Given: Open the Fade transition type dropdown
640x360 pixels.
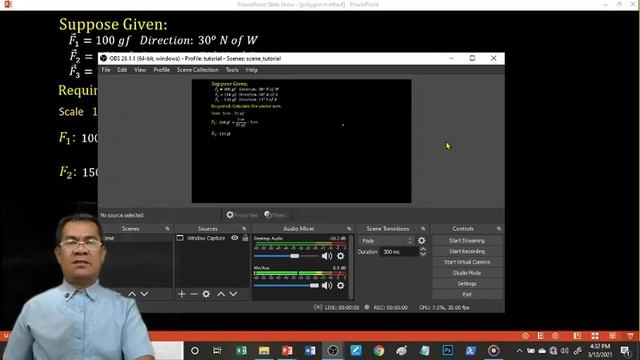Looking at the screenshot, I should (x=387, y=241).
